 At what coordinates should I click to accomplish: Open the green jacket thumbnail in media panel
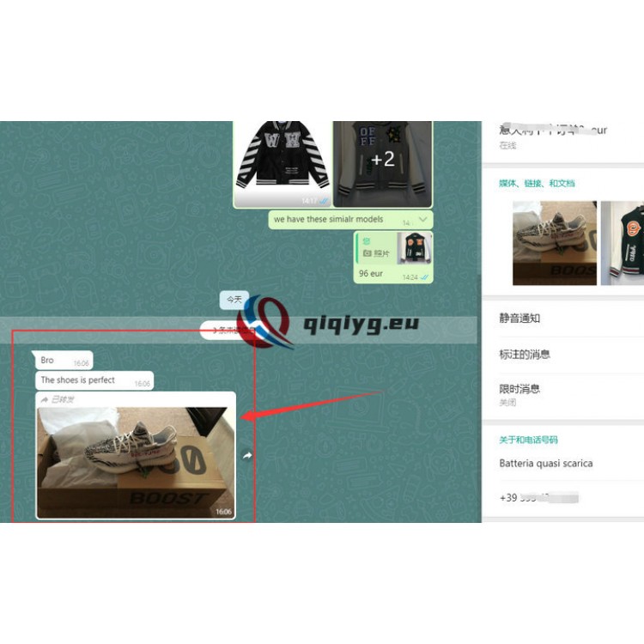click(622, 243)
